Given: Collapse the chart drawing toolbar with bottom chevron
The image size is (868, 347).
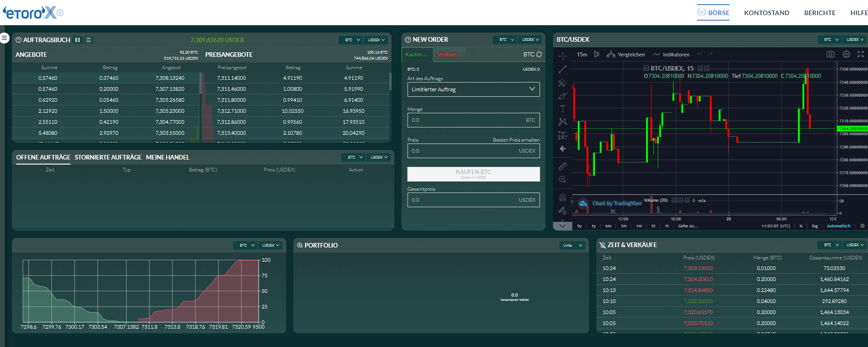Looking at the screenshot, I should click(x=563, y=226).
